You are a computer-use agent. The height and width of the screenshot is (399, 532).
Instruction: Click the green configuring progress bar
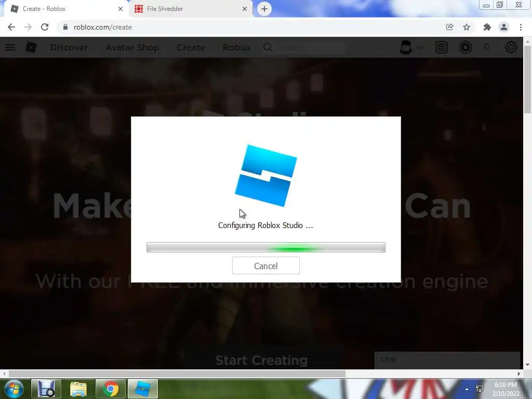265,247
